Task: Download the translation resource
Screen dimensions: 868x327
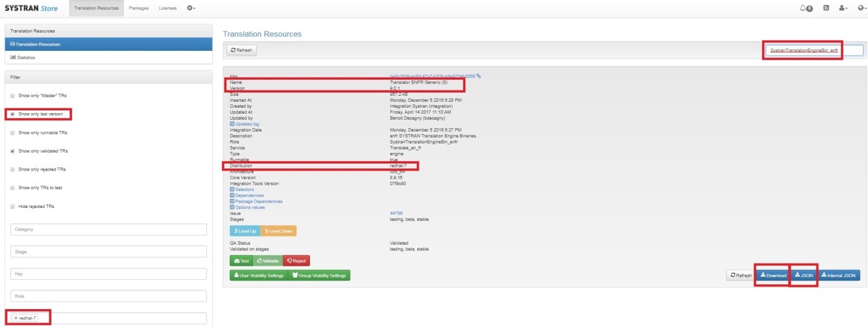Action: click(773, 276)
